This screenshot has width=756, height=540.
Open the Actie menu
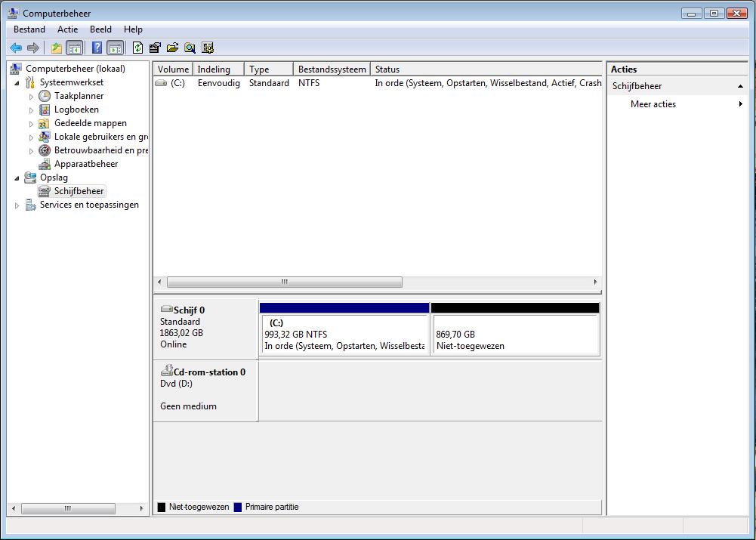click(x=67, y=29)
